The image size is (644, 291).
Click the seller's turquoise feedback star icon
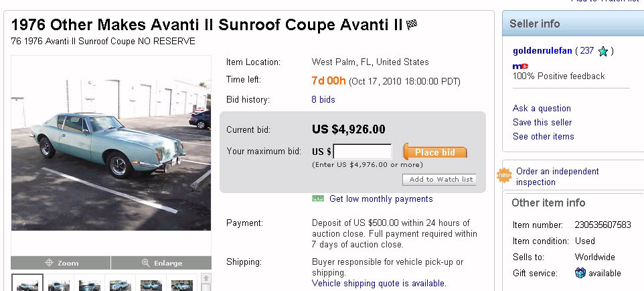(603, 51)
